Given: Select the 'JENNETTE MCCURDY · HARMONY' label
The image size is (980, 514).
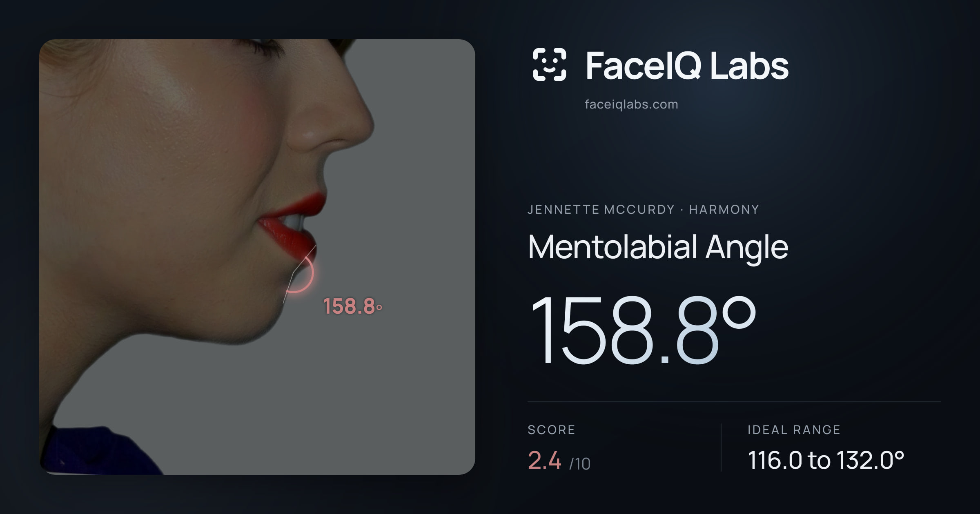Looking at the screenshot, I should (x=643, y=210).
